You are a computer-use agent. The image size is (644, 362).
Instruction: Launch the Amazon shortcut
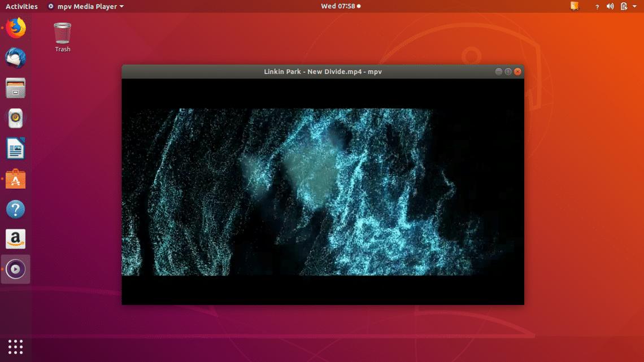click(15, 239)
